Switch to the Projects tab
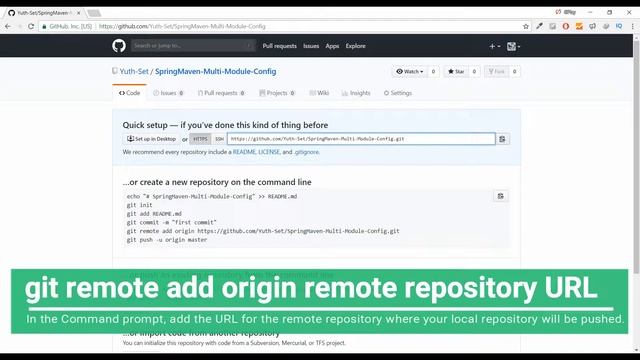The image size is (640, 360). pyautogui.click(x=277, y=93)
